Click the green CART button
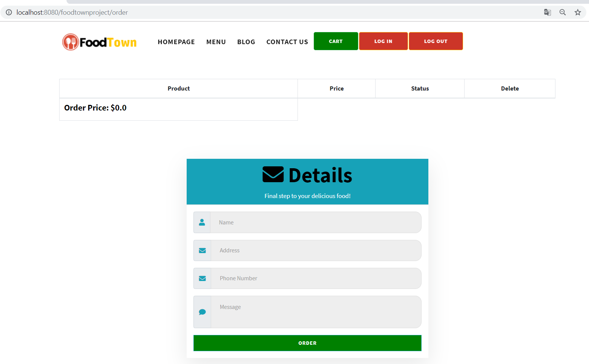This screenshot has height=364, width=589. click(336, 41)
